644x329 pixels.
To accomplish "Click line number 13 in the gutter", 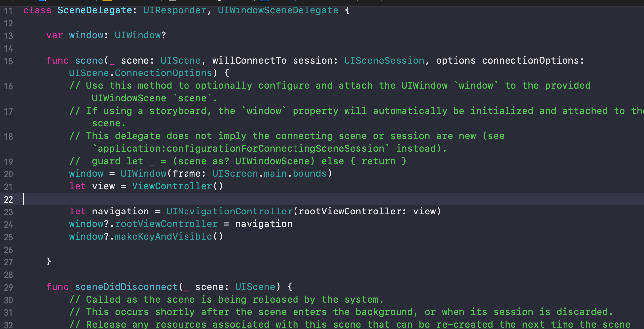I will click(x=8, y=36).
